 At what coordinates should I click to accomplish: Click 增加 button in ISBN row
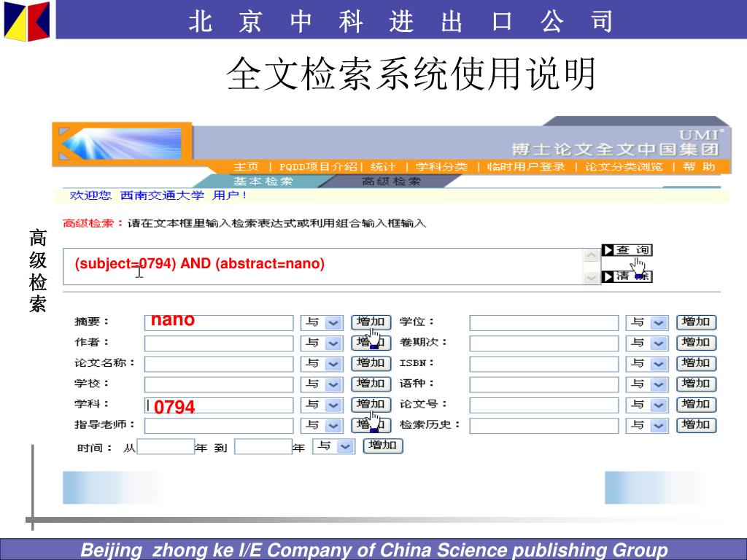coord(697,363)
